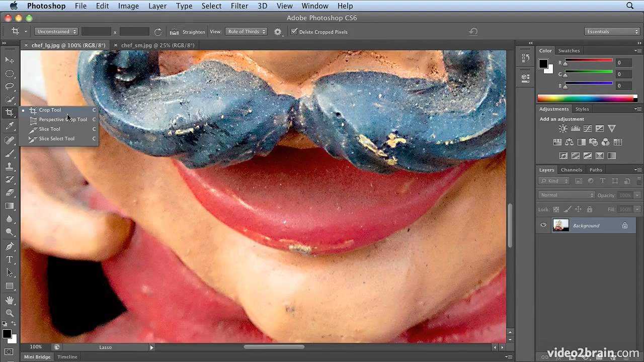
Task: Open the Rule of Thirds view dropdown
Action: pyautogui.click(x=246, y=32)
